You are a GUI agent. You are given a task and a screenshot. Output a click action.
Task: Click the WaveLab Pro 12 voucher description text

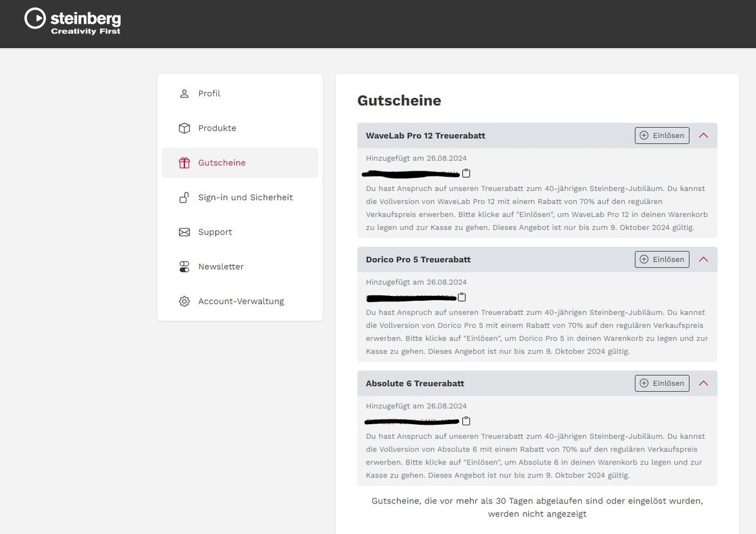[x=537, y=208]
